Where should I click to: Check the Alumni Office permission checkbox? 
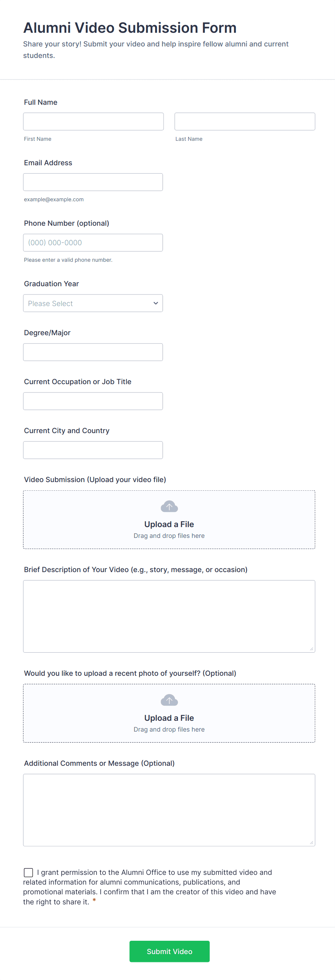pos(28,872)
